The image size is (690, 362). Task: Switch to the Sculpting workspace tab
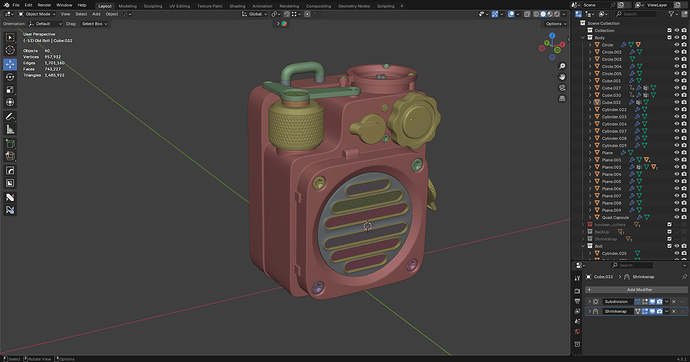(153, 6)
